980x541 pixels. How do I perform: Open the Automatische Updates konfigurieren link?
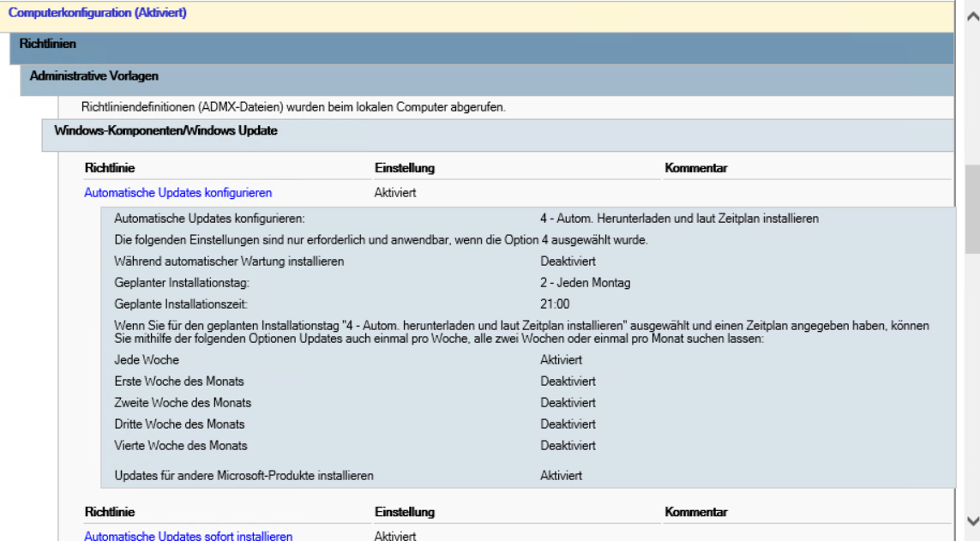(178, 193)
